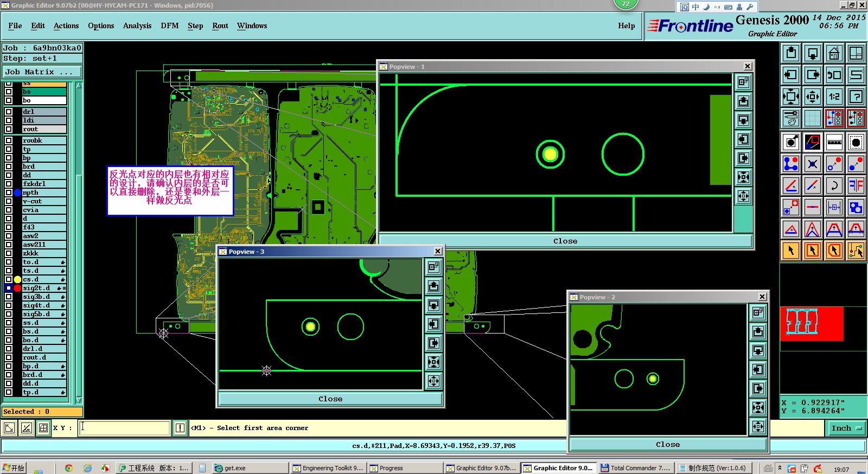Viewport: 868px width, 474px height.
Task: Click the mirror F icon
Action: click(856, 185)
